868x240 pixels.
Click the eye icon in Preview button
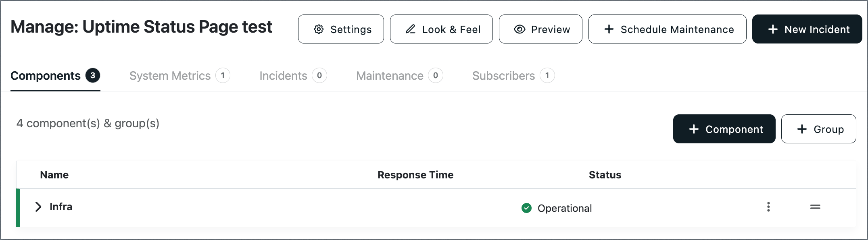[520, 29]
